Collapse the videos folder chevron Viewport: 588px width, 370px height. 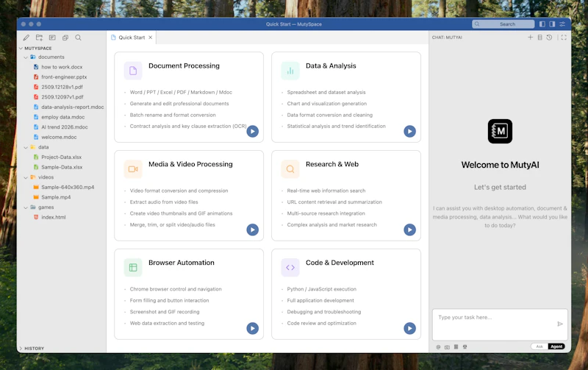tap(26, 177)
